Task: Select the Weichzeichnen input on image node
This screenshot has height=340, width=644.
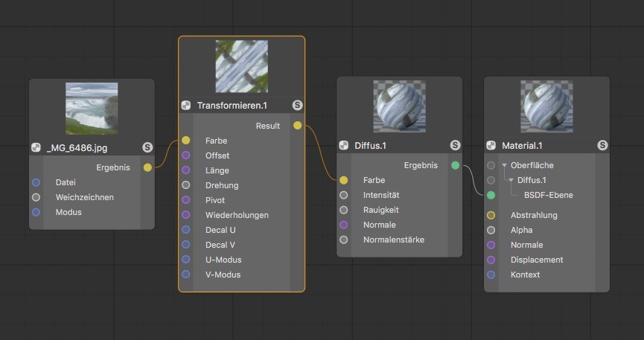Action: 85,197
